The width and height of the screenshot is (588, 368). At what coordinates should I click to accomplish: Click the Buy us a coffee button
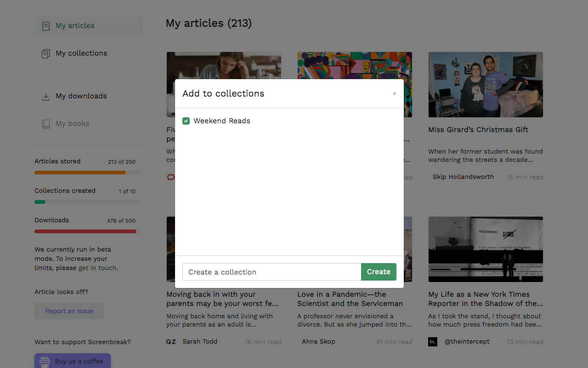point(73,361)
